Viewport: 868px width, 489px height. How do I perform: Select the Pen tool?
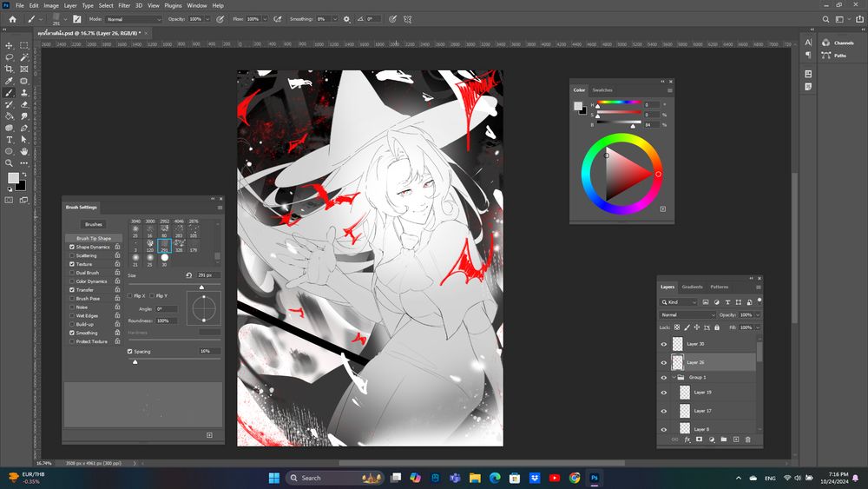coord(23,128)
